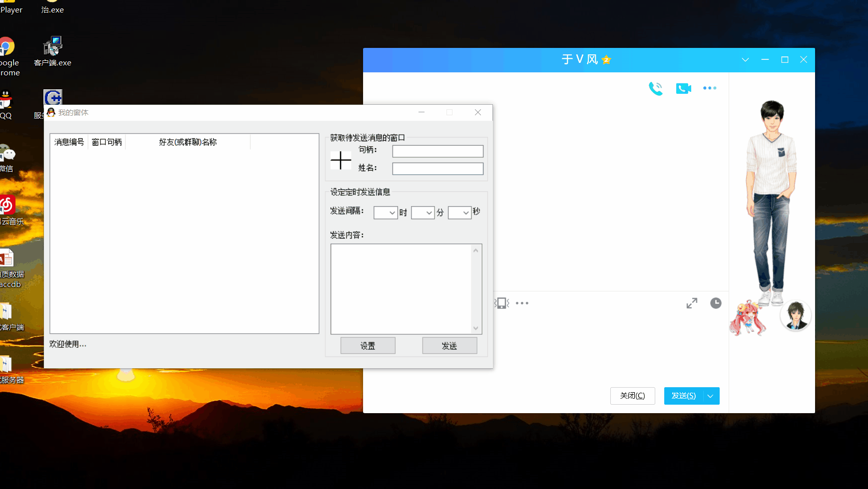Image resolution: width=868 pixels, height=489 pixels.
Task: Open Google Chrome
Action: pos(7,45)
